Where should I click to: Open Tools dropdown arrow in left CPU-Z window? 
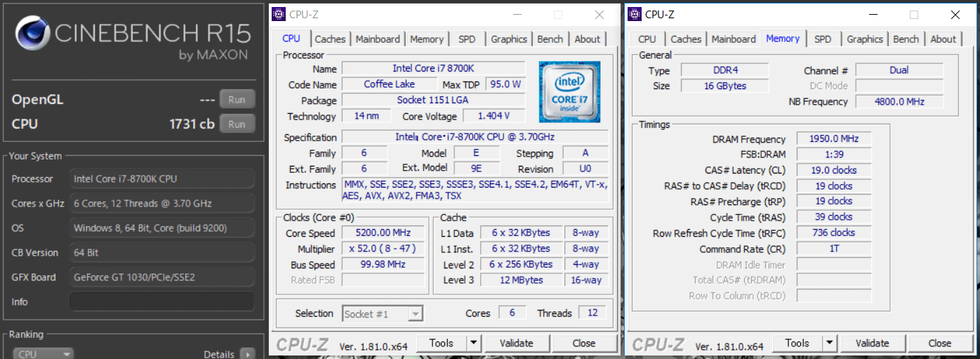pyautogui.click(x=473, y=344)
